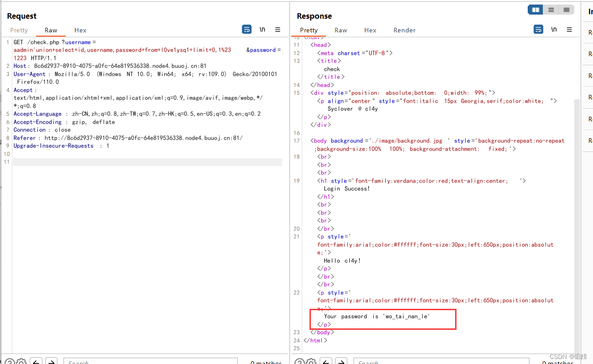The image size is (593, 364).
Task: Switch Request view to Raw tab
Action: point(51,30)
